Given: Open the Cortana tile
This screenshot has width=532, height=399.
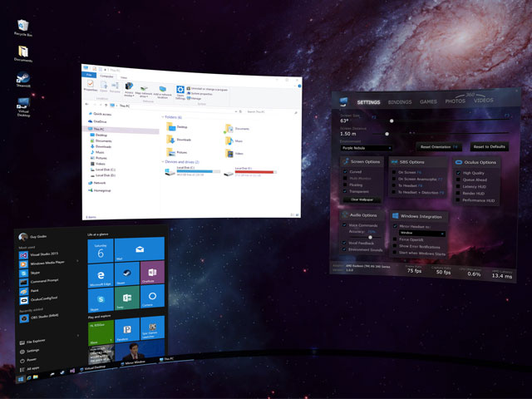Looking at the screenshot, I should [x=152, y=296].
